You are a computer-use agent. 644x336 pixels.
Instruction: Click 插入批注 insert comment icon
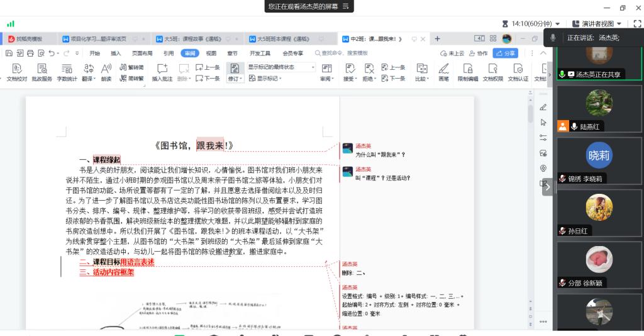click(162, 72)
